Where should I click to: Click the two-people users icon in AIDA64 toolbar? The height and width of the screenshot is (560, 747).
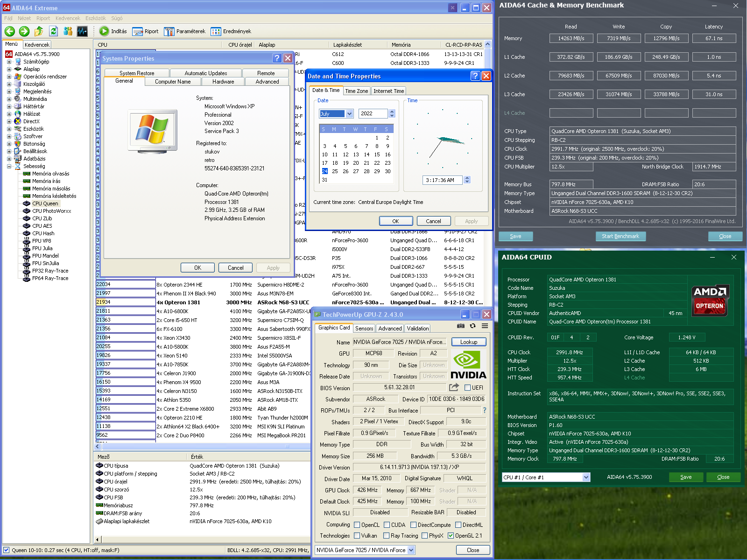pos(68,31)
